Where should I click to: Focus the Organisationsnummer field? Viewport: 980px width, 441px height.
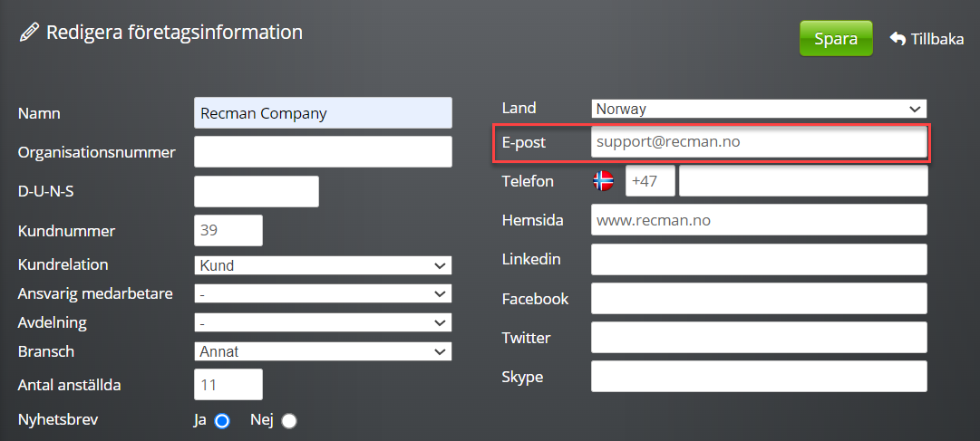(x=323, y=152)
